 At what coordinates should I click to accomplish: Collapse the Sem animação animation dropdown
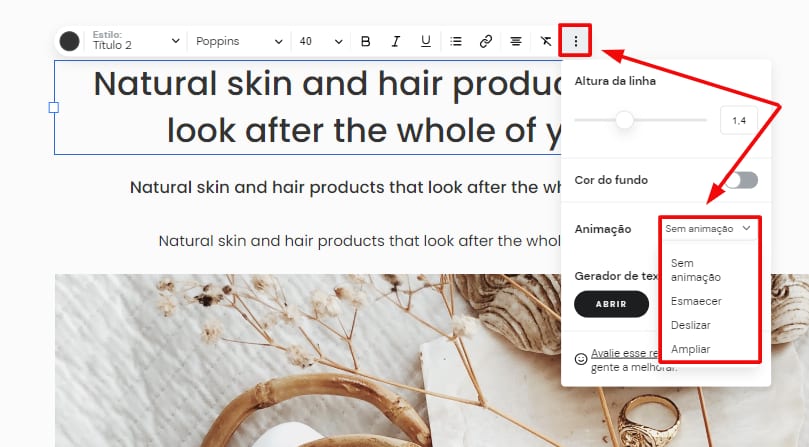pos(708,229)
